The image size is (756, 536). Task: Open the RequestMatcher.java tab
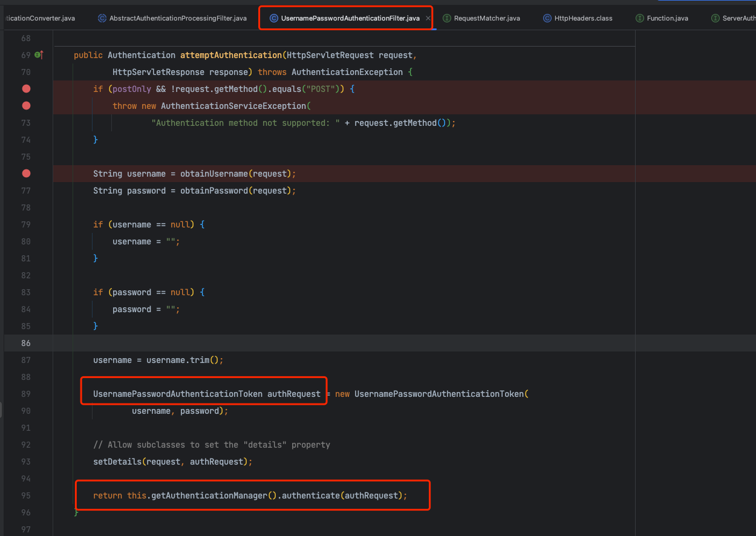(486, 18)
